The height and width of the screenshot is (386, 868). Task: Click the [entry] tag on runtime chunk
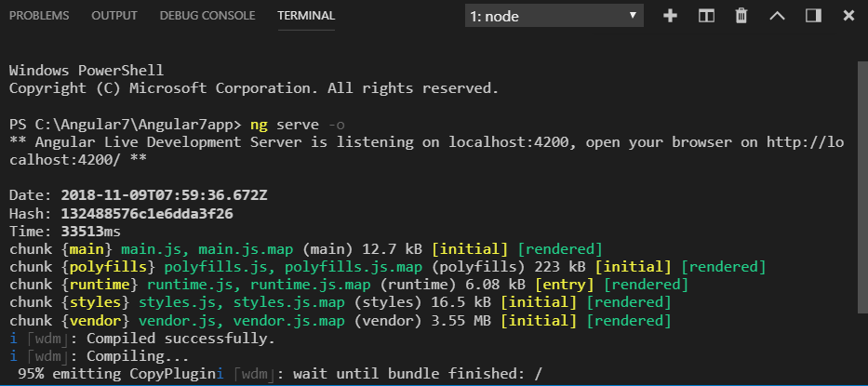tap(565, 285)
